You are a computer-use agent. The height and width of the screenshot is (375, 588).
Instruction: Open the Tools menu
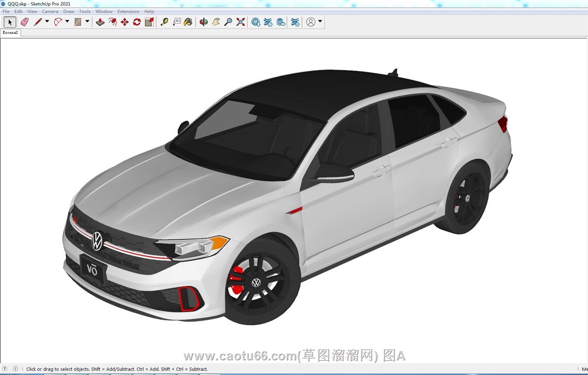click(85, 11)
